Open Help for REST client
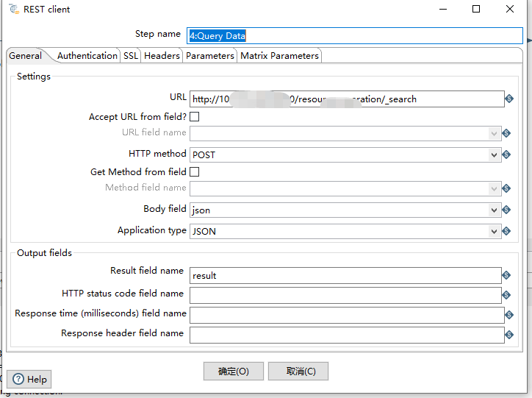The height and width of the screenshot is (398, 532). pos(29,379)
